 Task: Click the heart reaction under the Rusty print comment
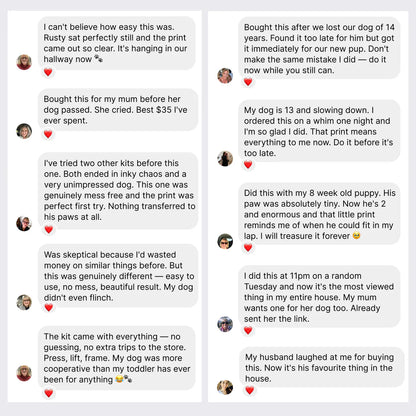point(48,72)
